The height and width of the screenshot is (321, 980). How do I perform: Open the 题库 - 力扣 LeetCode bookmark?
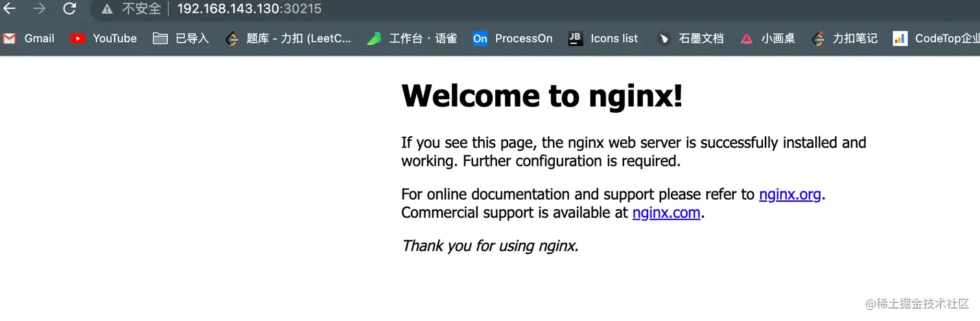click(288, 38)
